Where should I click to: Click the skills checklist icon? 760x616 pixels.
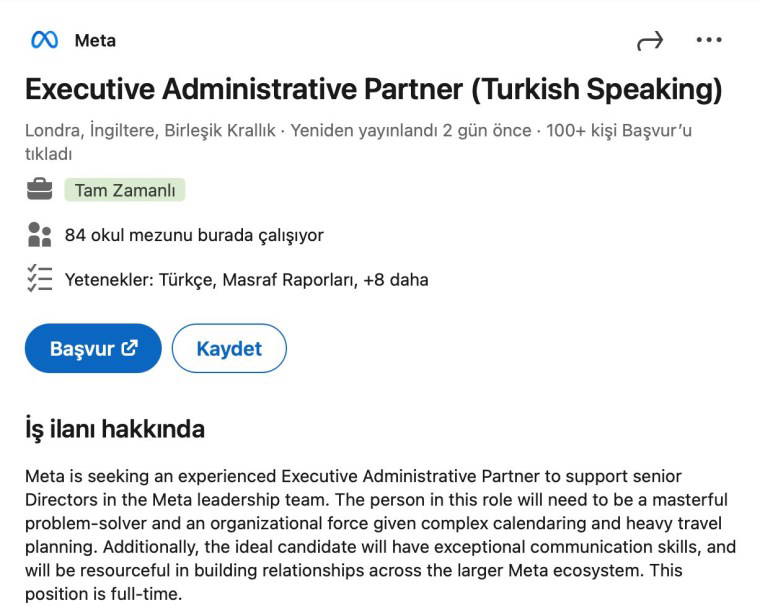(39, 279)
